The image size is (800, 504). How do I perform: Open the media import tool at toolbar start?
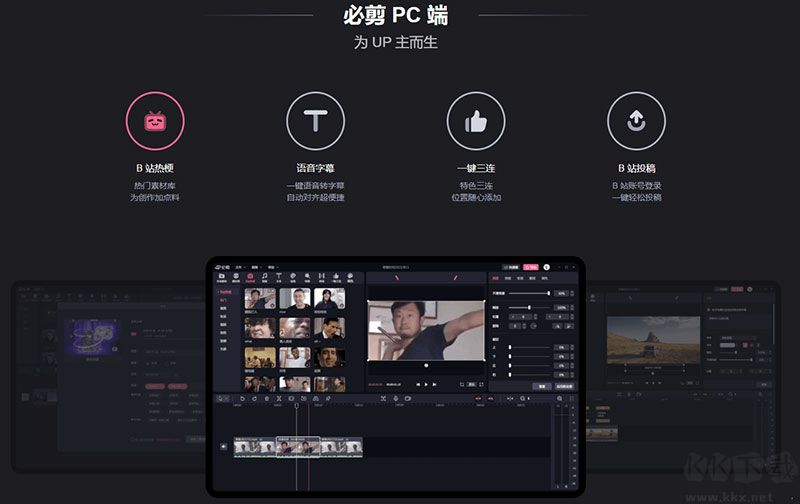click(x=222, y=276)
